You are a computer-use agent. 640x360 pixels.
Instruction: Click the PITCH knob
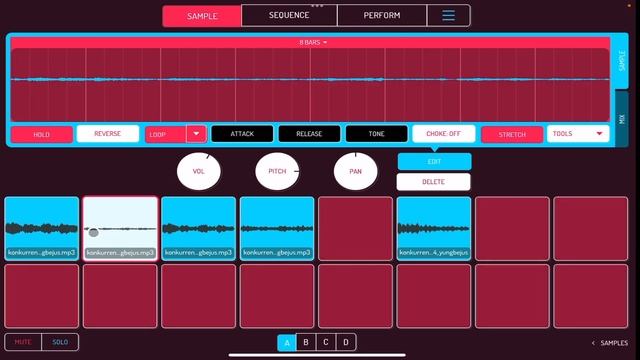pos(277,171)
